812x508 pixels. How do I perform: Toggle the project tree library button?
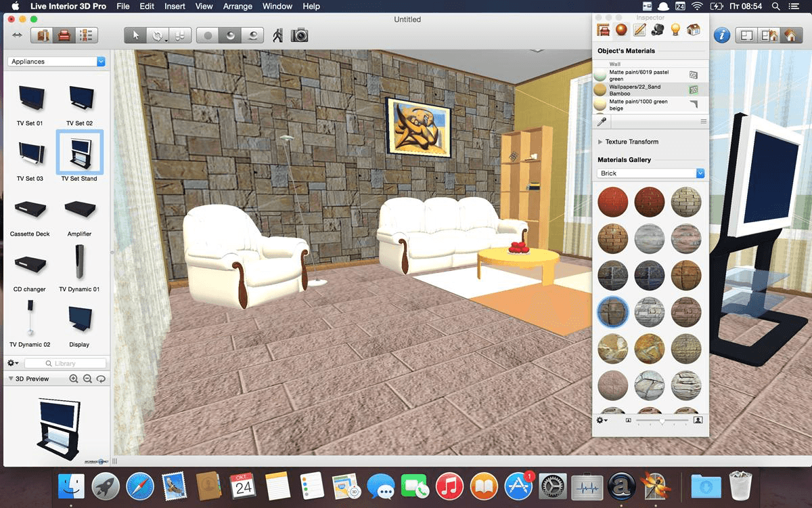click(87, 35)
